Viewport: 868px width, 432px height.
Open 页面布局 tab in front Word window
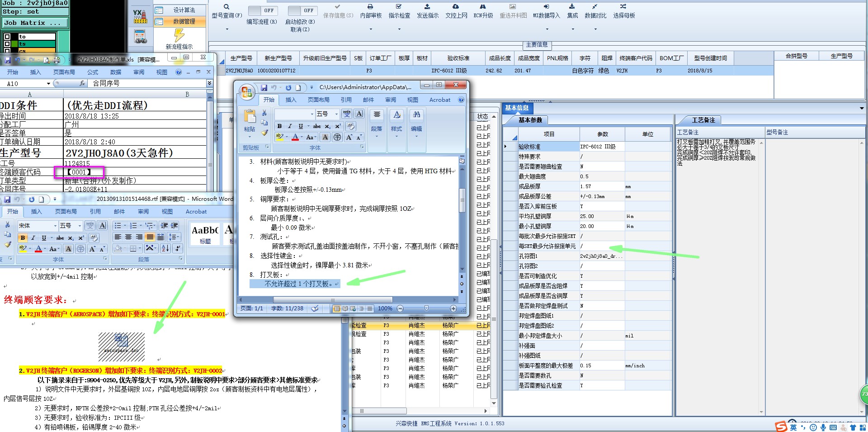(x=318, y=100)
